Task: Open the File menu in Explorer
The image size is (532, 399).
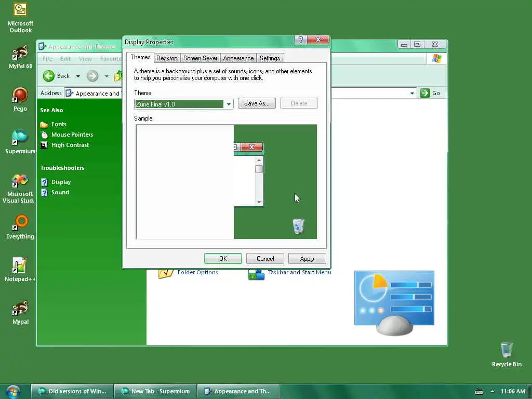Action: [47, 59]
